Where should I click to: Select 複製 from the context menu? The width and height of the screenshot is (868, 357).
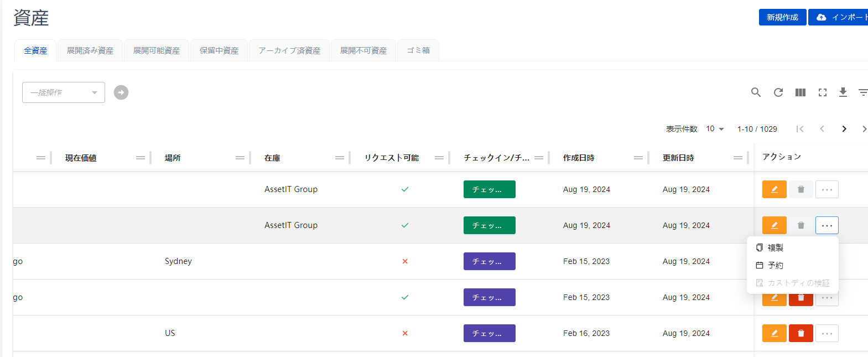point(775,247)
